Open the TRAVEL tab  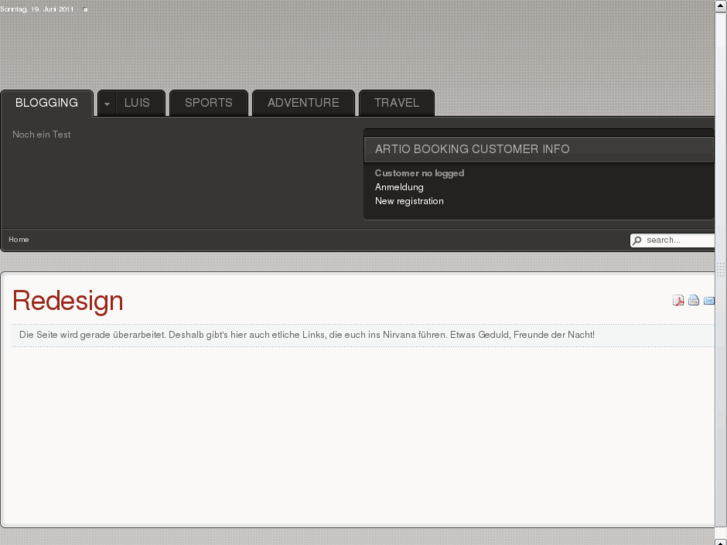pyautogui.click(x=397, y=103)
